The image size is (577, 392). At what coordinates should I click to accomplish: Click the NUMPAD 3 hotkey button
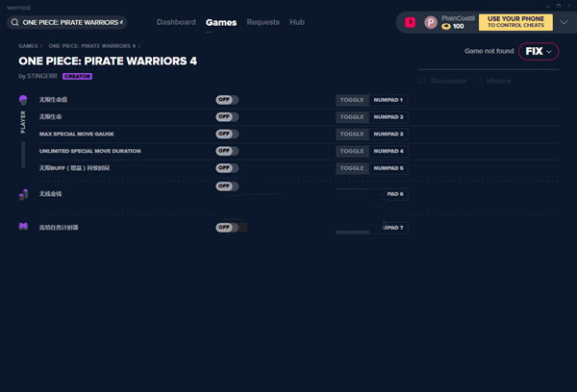coord(389,135)
